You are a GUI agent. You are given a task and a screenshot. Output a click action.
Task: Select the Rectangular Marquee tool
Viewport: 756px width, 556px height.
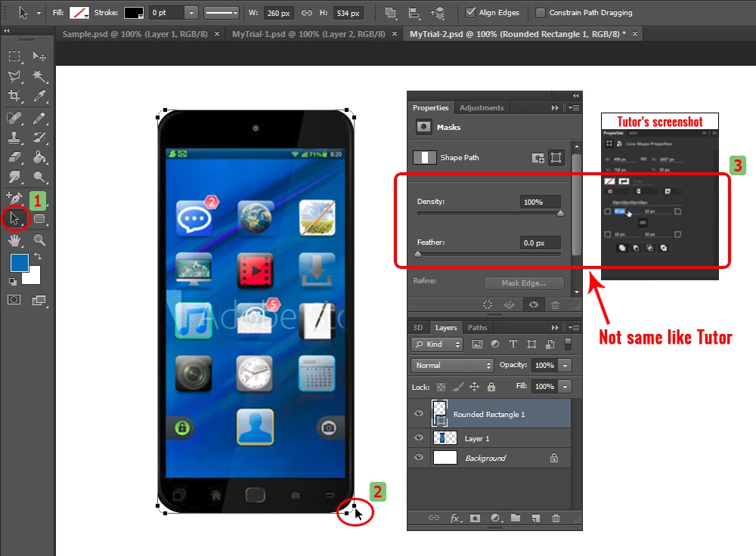[x=14, y=57]
